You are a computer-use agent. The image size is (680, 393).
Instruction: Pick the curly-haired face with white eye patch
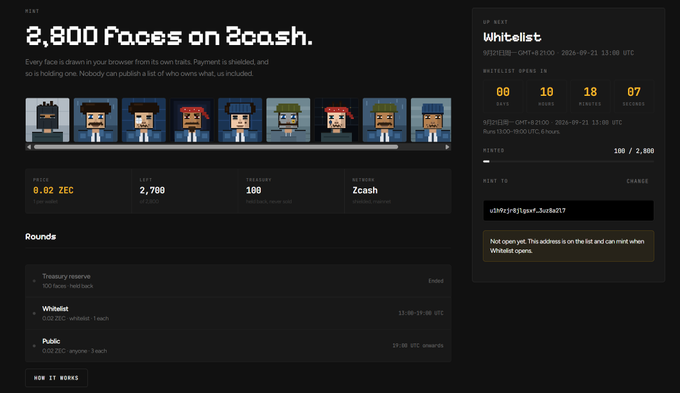[144, 120]
